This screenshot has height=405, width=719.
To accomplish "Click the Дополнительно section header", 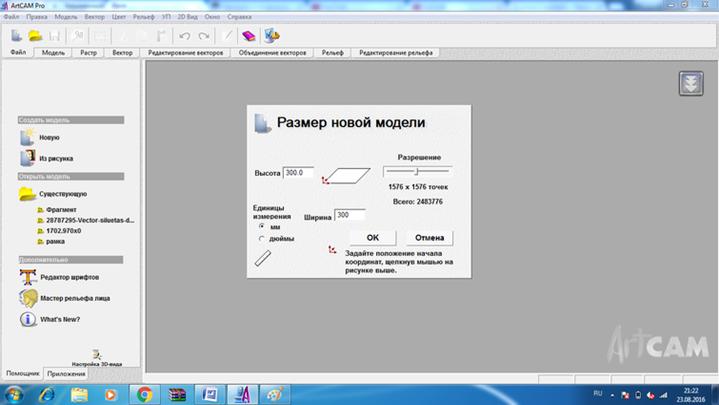I will coord(71,260).
